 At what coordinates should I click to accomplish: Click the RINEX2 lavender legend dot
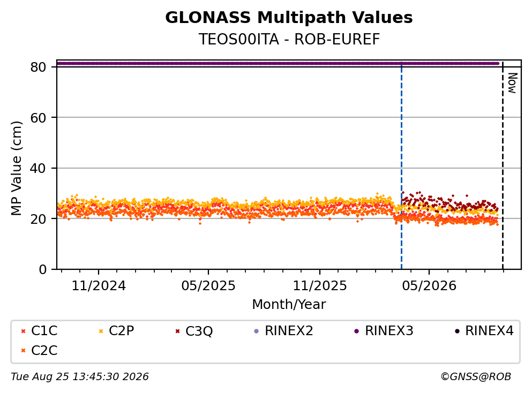click(x=257, y=331)
